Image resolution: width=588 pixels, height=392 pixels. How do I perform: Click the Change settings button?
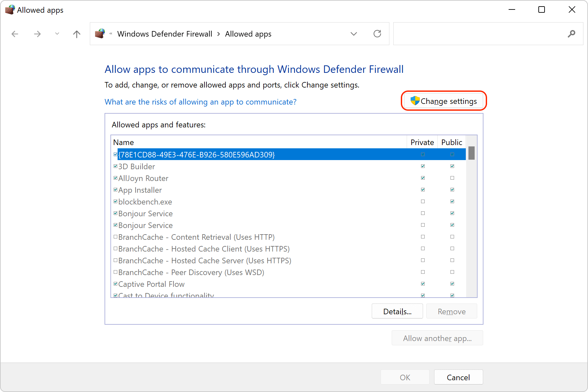coord(444,101)
